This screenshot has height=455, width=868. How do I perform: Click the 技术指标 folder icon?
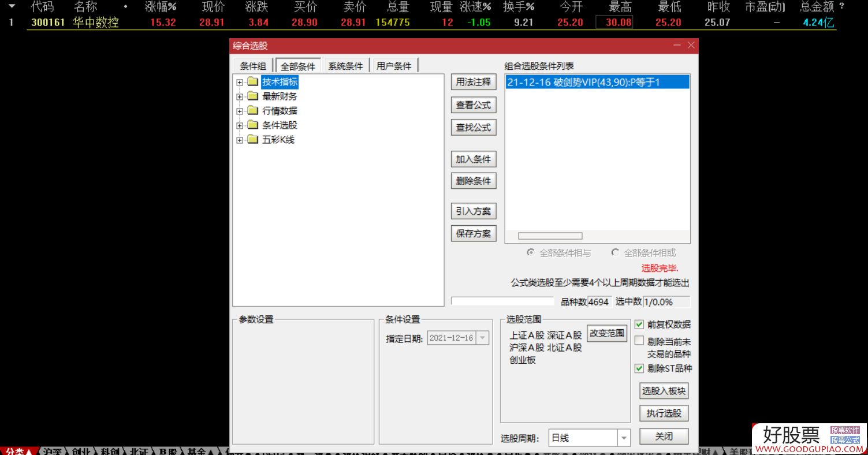[252, 82]
